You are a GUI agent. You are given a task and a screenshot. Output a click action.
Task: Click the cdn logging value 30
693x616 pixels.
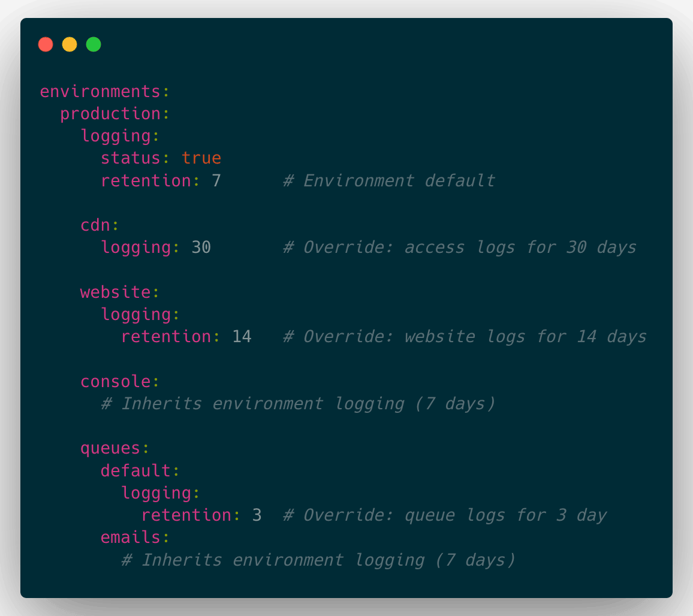pyautogui.click(x=201, y=247)
